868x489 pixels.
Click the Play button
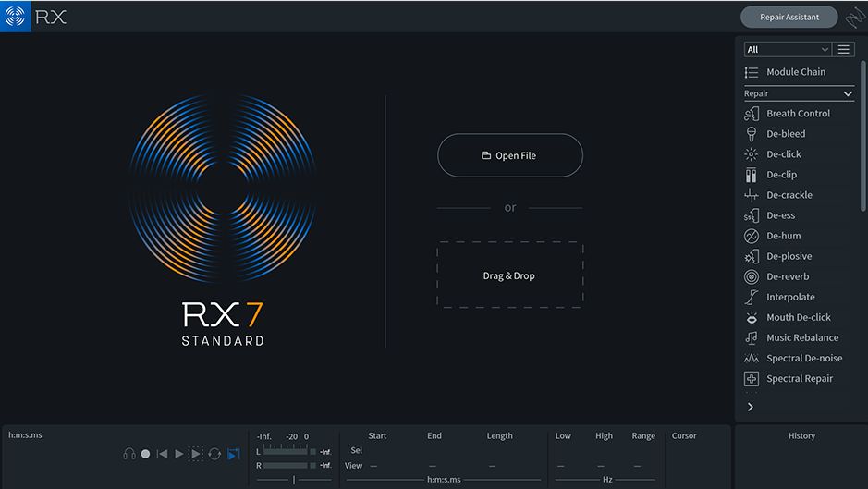(178, 454)
